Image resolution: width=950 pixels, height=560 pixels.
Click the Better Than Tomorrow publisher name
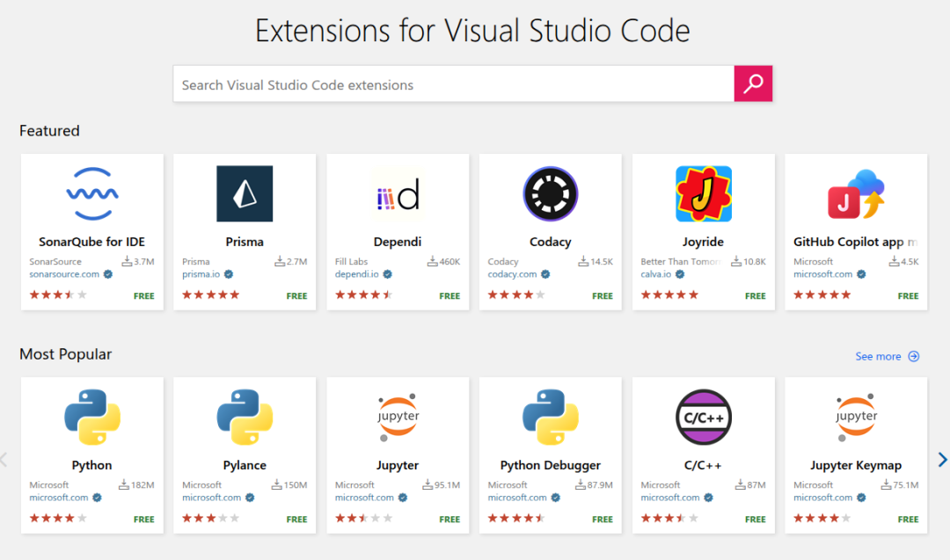[681, 261]
